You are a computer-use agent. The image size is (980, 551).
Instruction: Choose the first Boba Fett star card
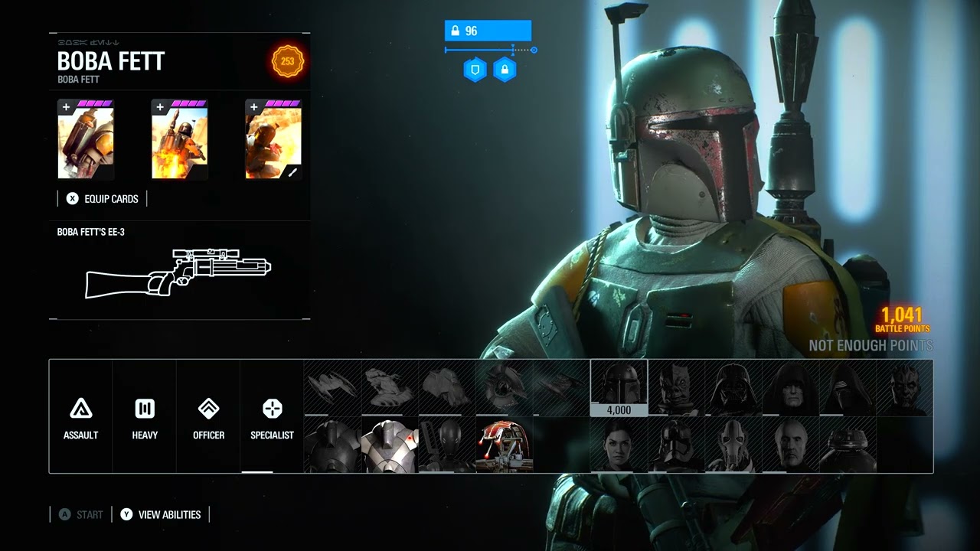click(x=86, y=139)
